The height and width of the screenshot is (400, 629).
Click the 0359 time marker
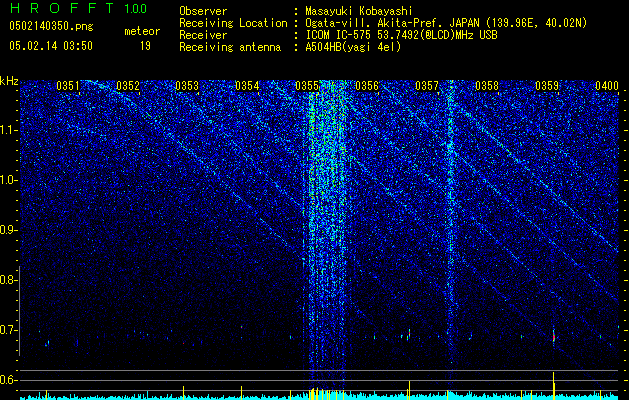(x=547, y=86)
